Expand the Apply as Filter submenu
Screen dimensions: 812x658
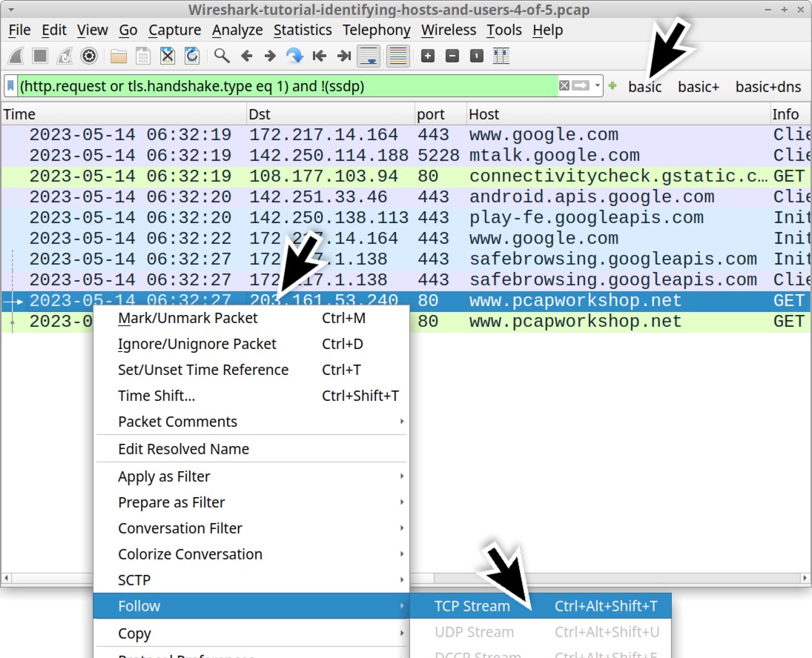[x=251, y=476]
